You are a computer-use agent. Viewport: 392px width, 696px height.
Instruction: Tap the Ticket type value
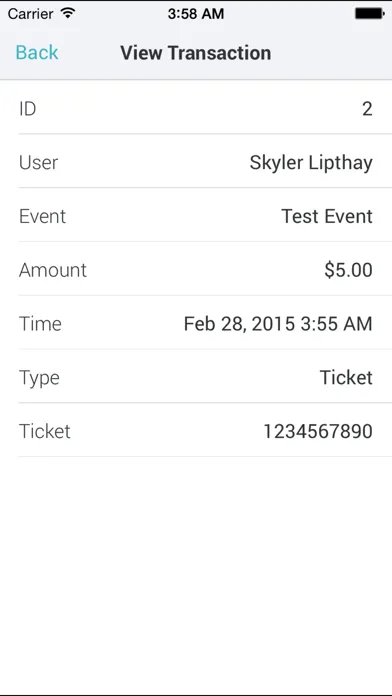[x=346, y=377]
